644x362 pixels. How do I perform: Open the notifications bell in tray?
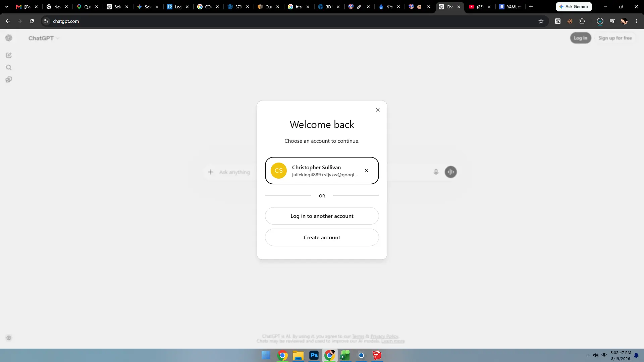(636, 356)
